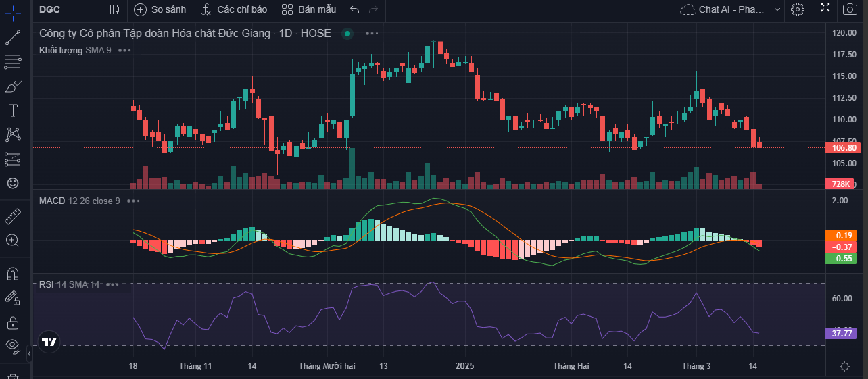Click the candlestick chart style icon
Viewport: 868px width, 379px height.
114,9
